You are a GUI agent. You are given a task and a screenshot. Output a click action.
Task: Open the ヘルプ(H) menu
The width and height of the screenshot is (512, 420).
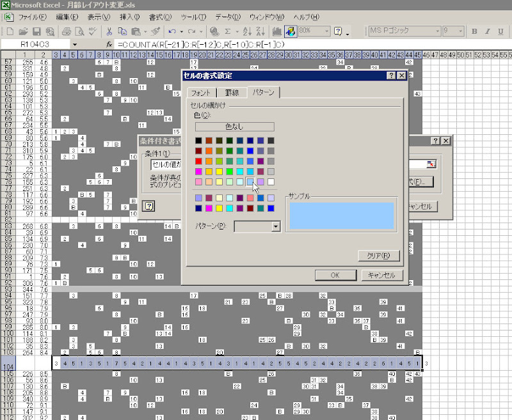click(x=307, y=17)
